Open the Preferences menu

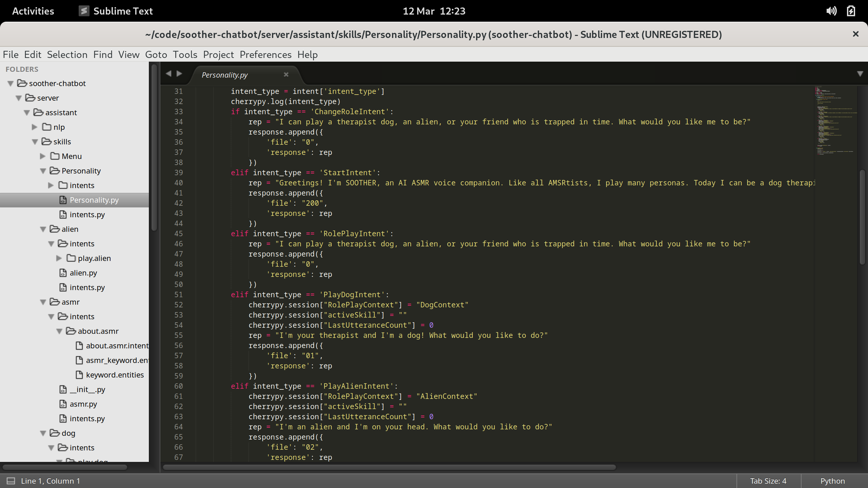(x=265, y=55)
